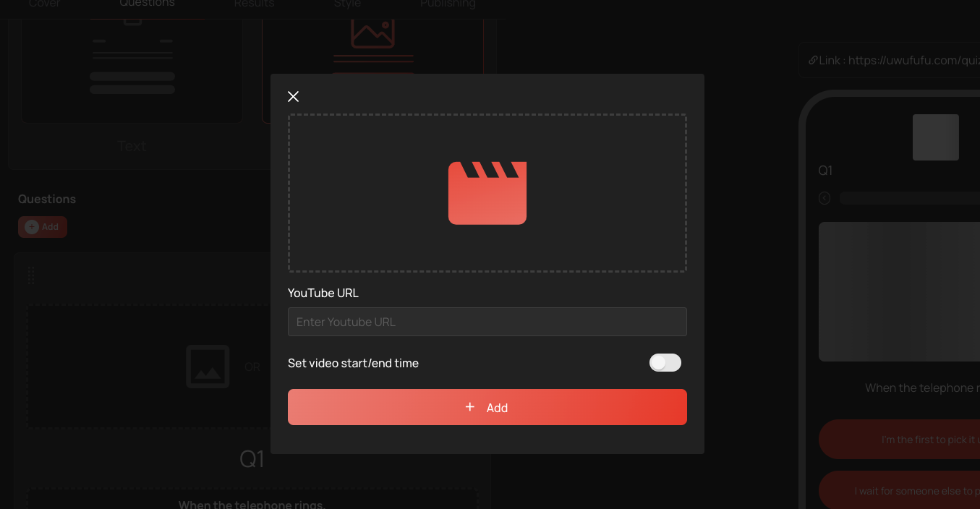Click the quiz link URL text
Screen dimensions: 980x509
click(913, 61)
